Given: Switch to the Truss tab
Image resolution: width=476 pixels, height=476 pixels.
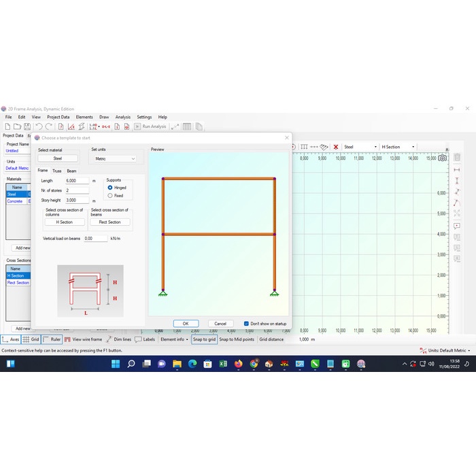Looking at the screenshot, I should (x=56, y=171).
